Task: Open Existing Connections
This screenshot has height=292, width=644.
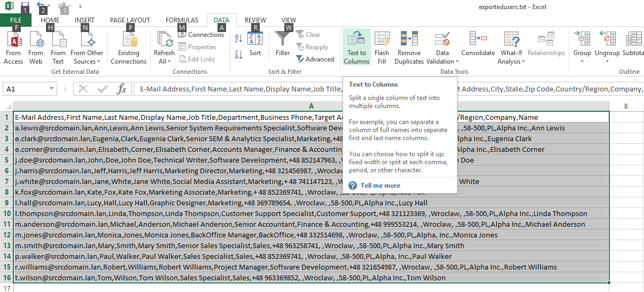Action: 129,48
